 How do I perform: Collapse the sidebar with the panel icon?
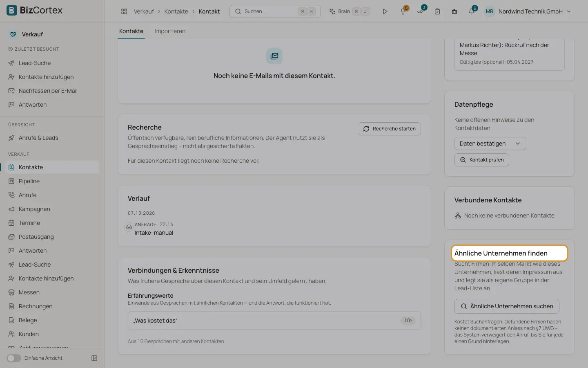(94, 358)
